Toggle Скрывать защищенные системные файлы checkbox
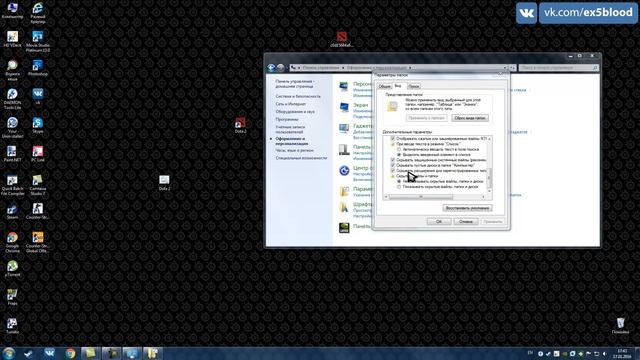This screenshot has width=640, height=360. pos(393,160)
